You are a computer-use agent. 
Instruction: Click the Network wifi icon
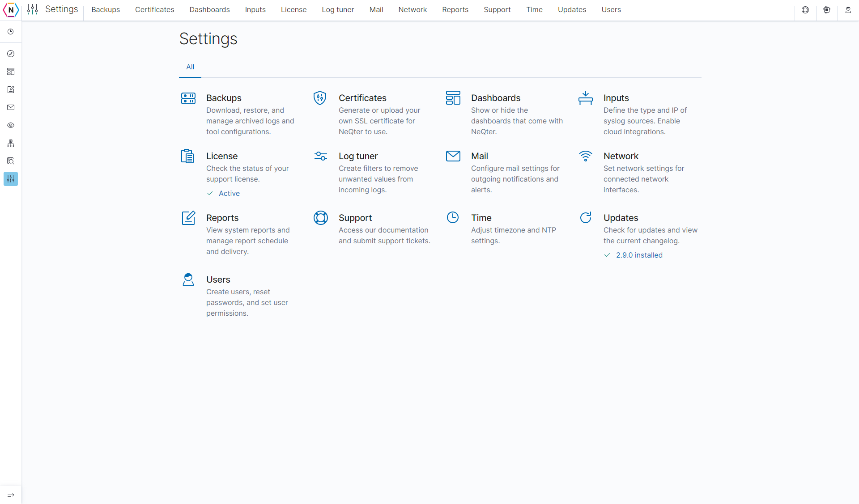coord(586,156)
